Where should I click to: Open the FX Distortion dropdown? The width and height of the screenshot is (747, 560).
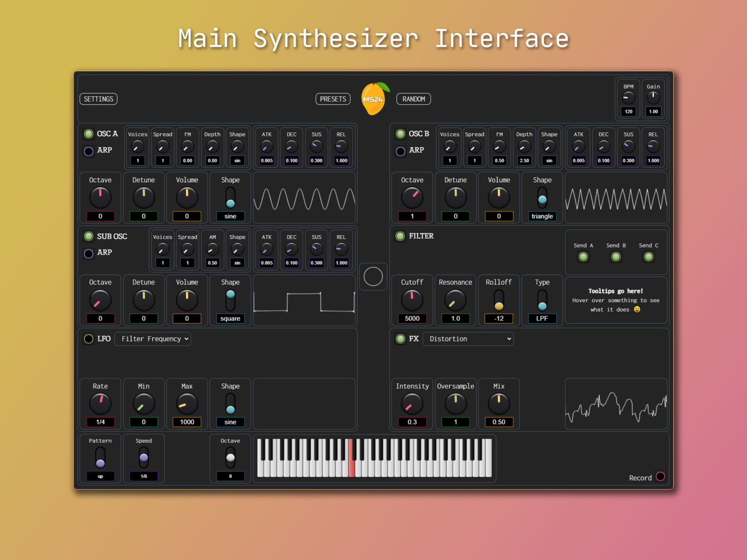(468, 339)
